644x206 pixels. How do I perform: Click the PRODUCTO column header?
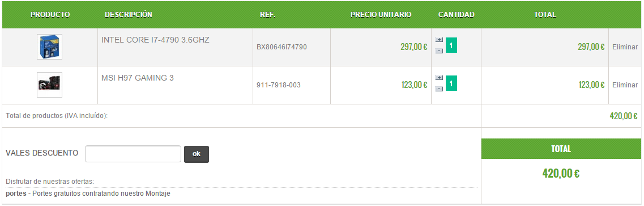[50, 14]
